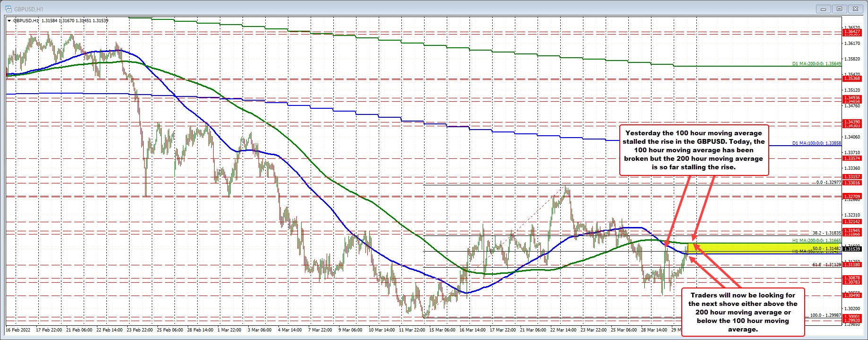868x340 pixels.
Task: Expand the GBPUSD,H1 chart dropdown triangle
Action: (9, 20)
